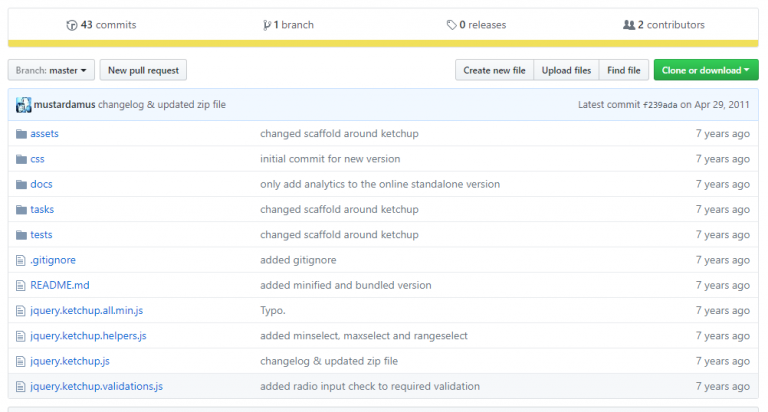Click the releases tag icon
The width and height of the screenshot is (768, 412).
[452, 25]
